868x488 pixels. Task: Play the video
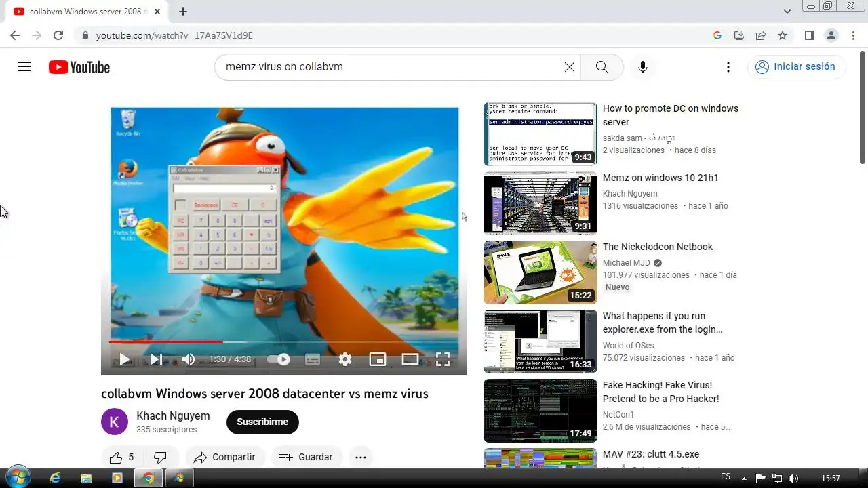coord(125,359)
